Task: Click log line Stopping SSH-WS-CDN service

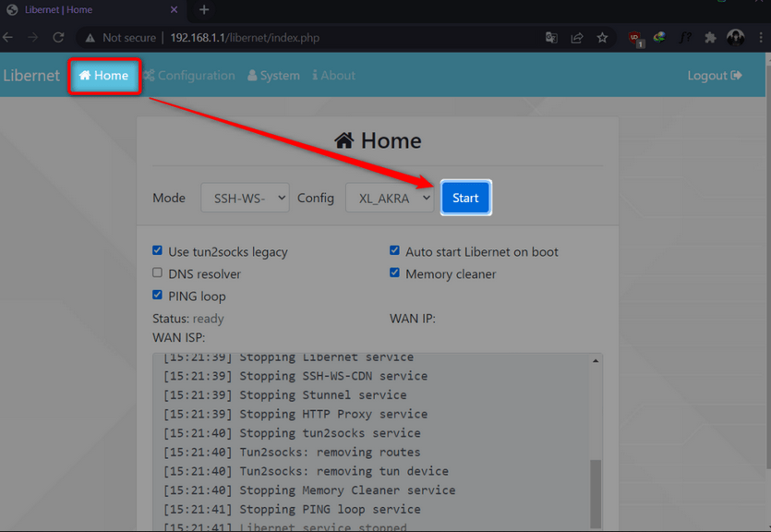Action: [295, 376]
